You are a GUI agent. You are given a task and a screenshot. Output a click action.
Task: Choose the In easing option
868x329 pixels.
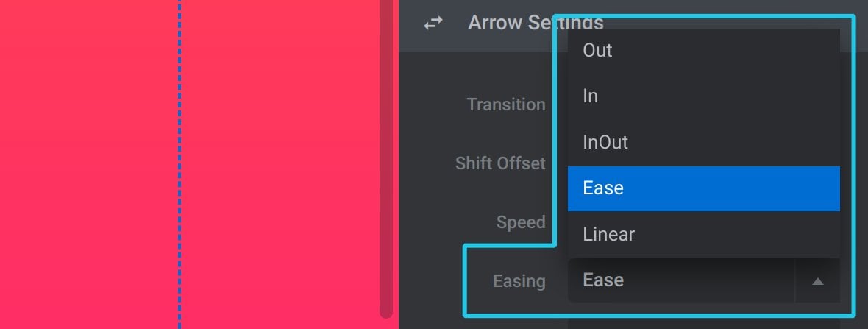click(x=703, y=96)
